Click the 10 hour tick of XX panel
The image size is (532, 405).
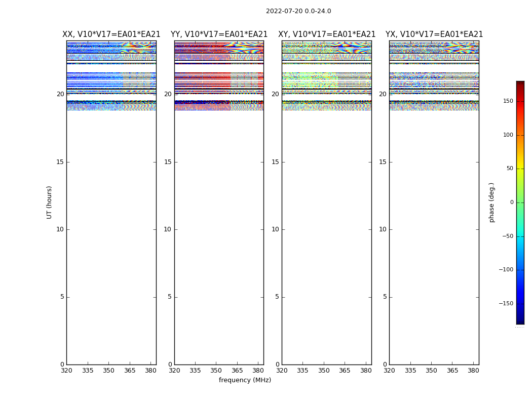(60, 229)
